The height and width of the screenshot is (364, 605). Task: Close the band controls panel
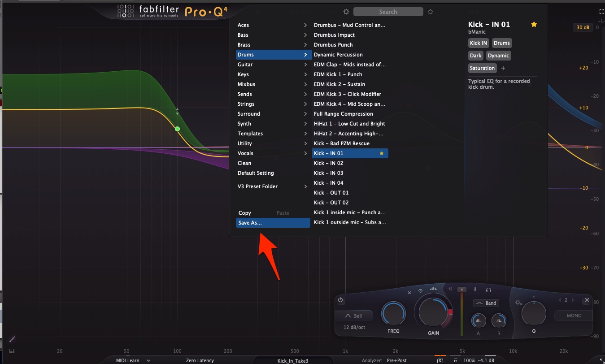586,300
